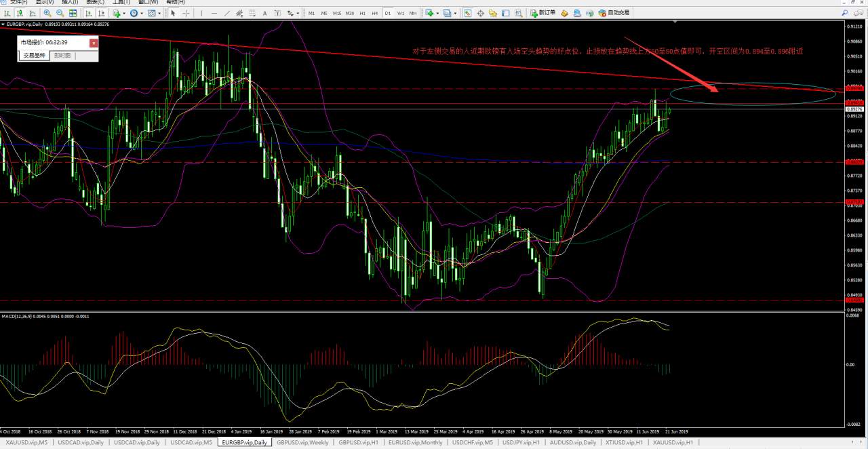The image size is (868, 449).
Task: Open the 文件(F) menu
Action: pyautogui.click(x=18, y=2)
